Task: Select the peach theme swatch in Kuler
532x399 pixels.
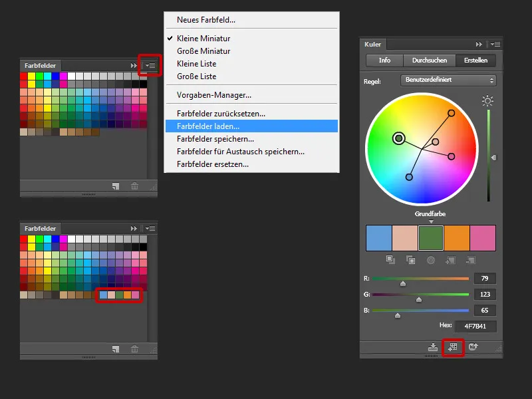Action: pyautogui.click(x=405, y=238)
